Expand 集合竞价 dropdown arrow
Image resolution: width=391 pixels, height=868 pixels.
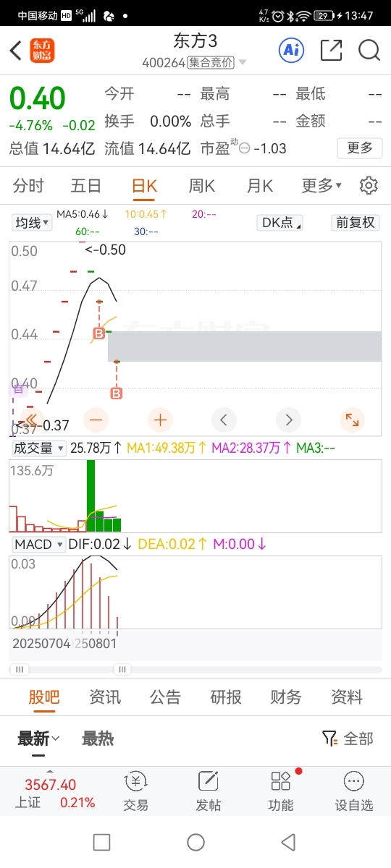coord(243,63)
